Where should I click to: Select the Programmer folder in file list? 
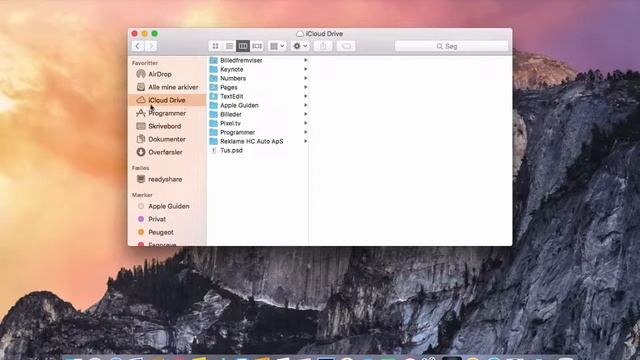click(x=258, y=132)
